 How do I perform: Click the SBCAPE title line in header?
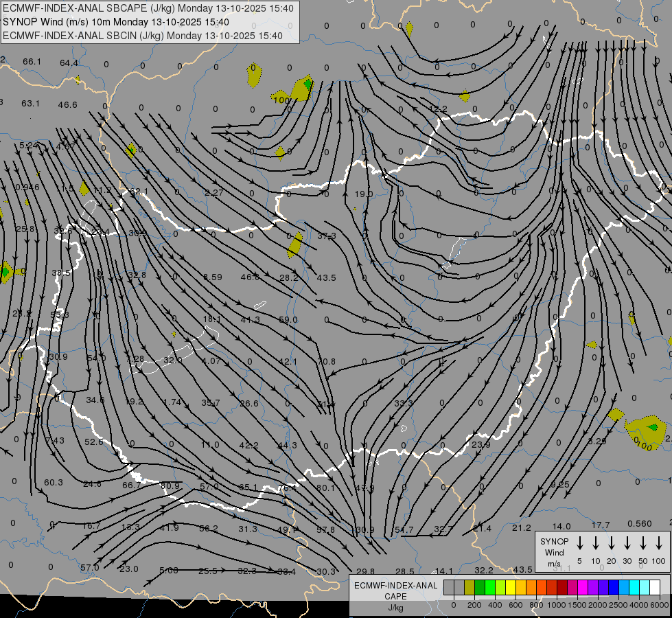click(x=148, y=8)
